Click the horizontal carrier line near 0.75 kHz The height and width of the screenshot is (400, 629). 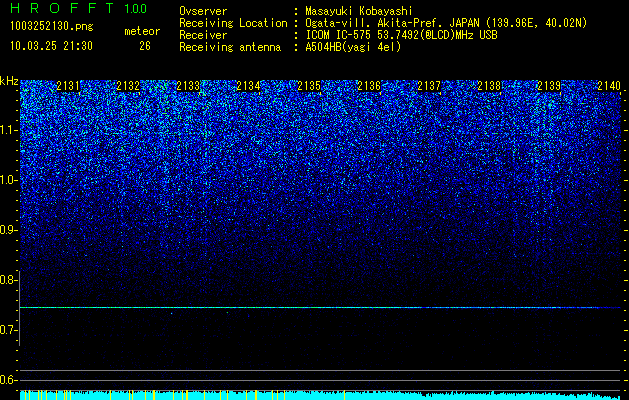click(320, 307)
